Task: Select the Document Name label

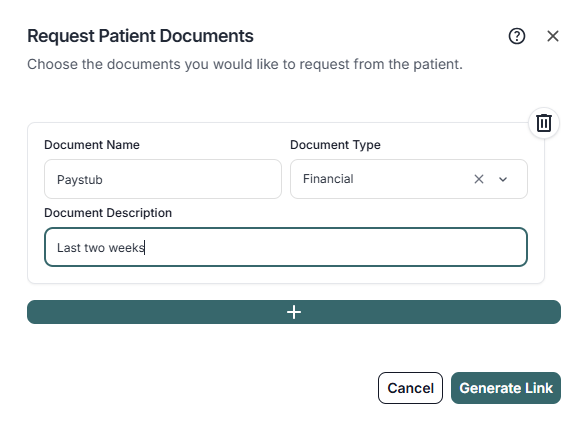Action: tap(92, 145)
